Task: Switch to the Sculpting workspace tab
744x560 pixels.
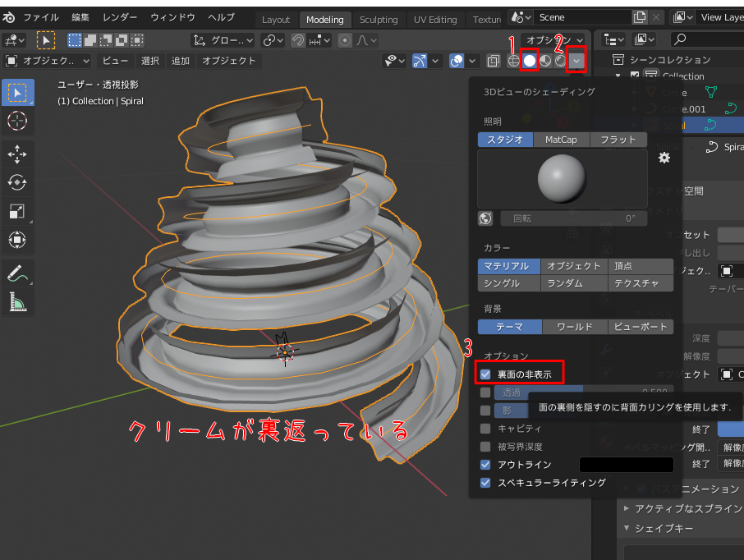Action: (379, 20)
